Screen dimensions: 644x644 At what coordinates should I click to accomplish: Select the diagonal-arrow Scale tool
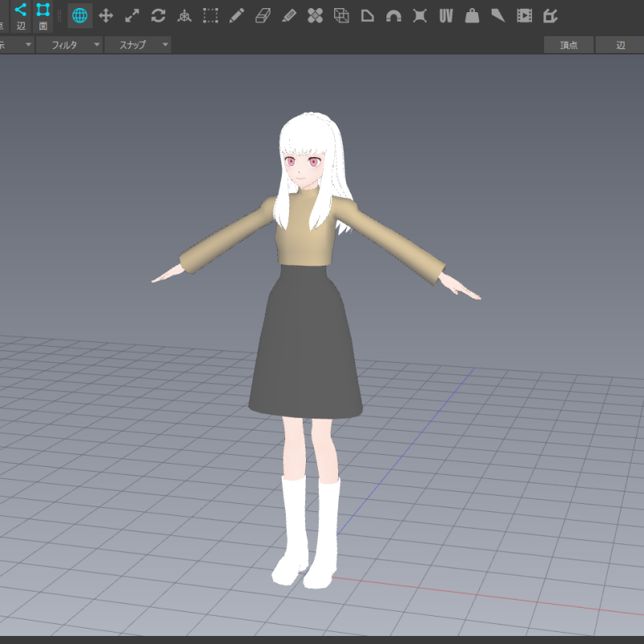(132, 15)
